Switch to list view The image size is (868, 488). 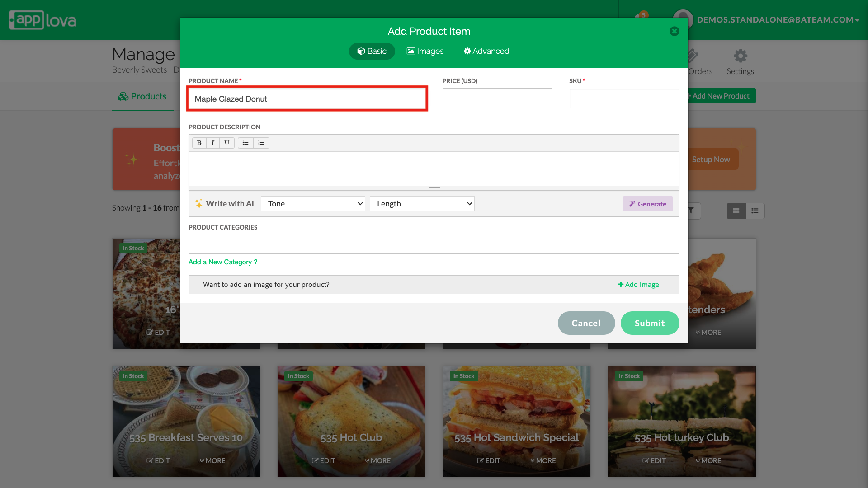(755, 211)
